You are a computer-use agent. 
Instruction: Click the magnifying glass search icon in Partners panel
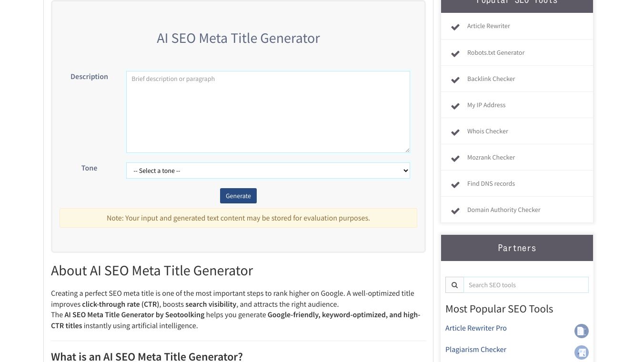(454, 284)
